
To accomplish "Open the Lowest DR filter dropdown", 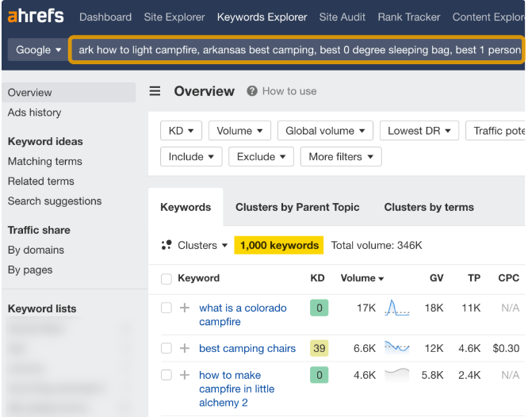I will (x=419, y=131).
